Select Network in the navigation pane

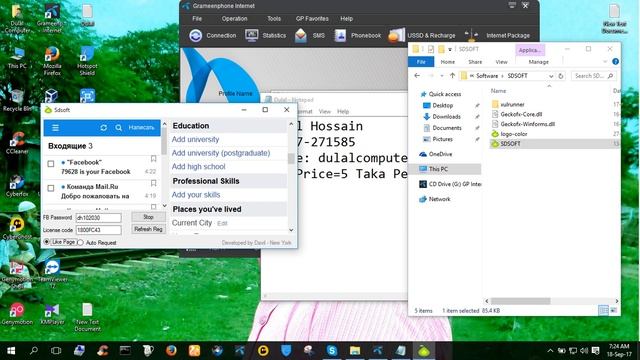tap(439, 199)
